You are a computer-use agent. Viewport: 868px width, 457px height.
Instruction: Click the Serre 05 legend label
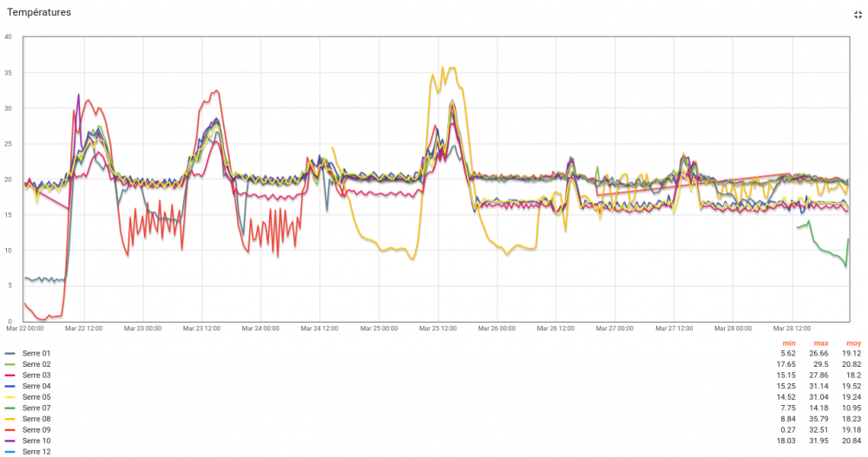click(36, 397)
